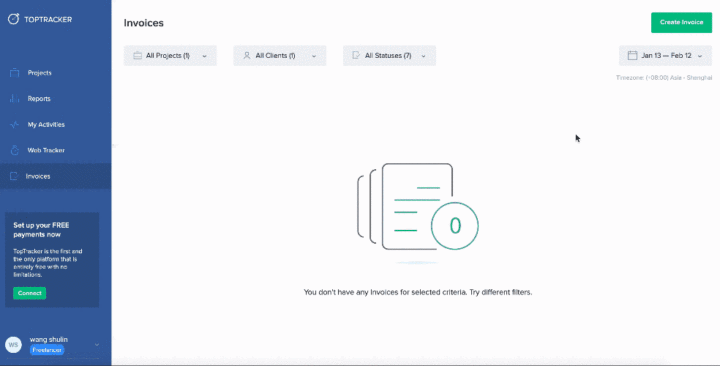Click the Invoices document icon in sidebar
The width and height of the screenshot is (720, 366).
coord(14,176)
